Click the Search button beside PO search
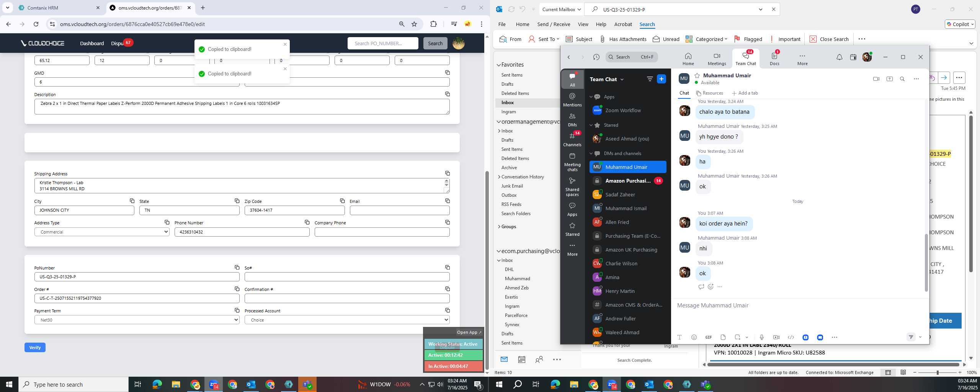The width and height of the screenshot is (980, 392). click(435, 43)
